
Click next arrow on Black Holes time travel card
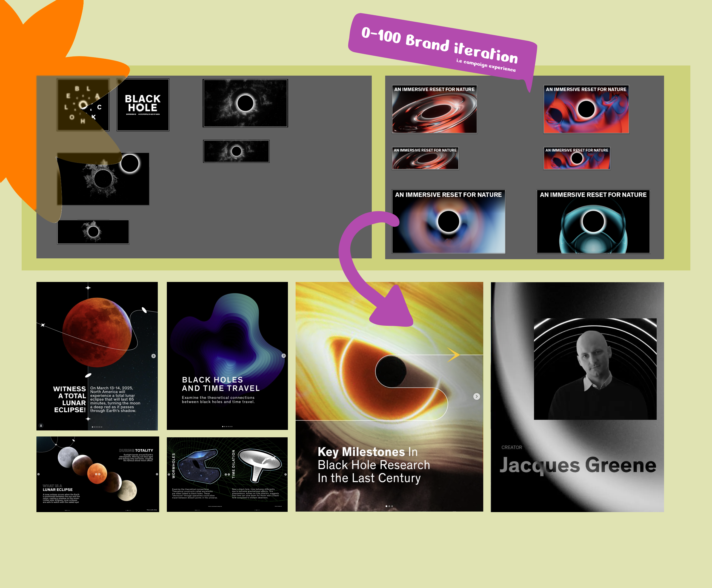(284, 356)
